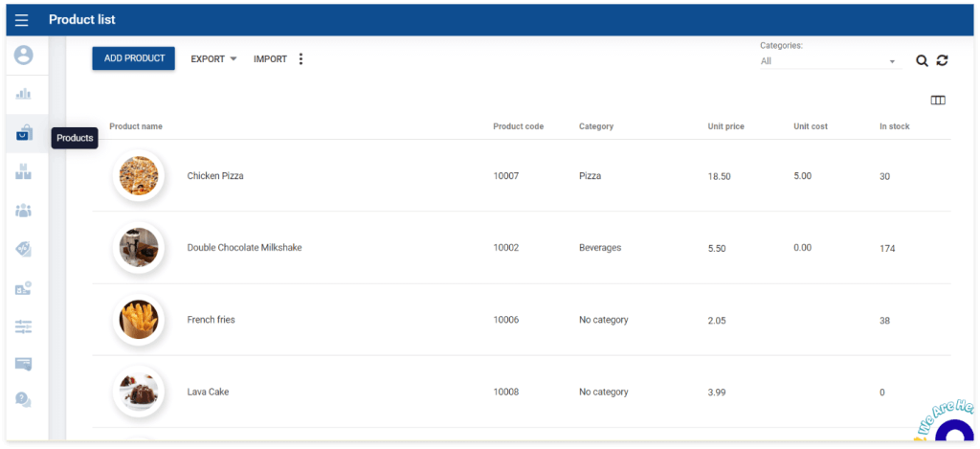Click ADD PRODUCT button
The image size is (980, 449).
134,58
